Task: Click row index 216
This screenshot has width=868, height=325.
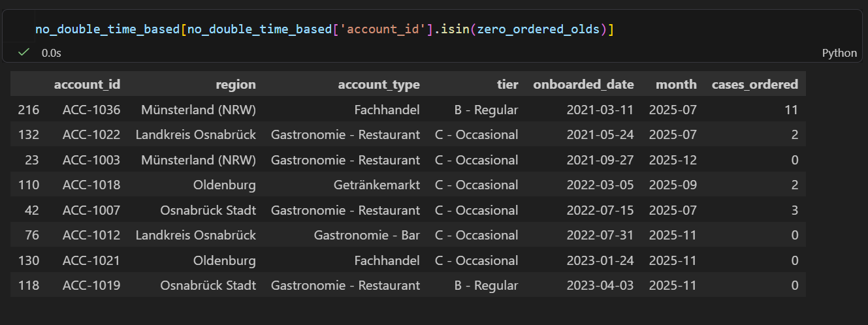Action: coord(29,110)
